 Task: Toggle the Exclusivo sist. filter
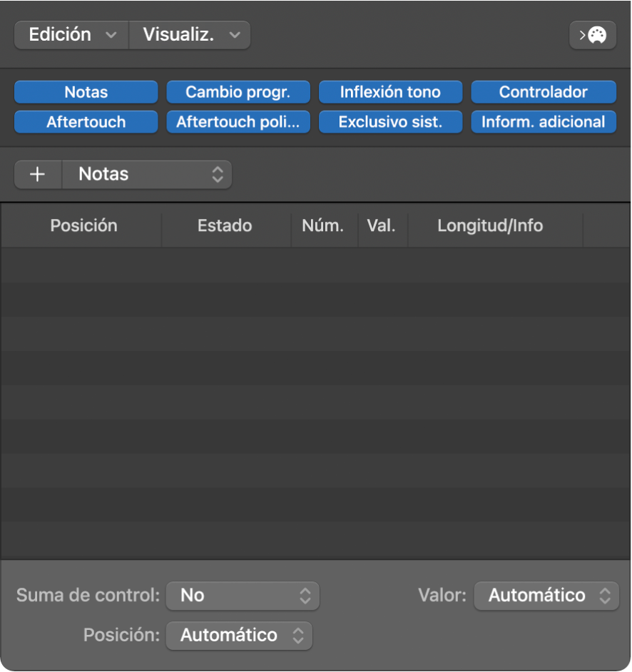pos(390,122)
